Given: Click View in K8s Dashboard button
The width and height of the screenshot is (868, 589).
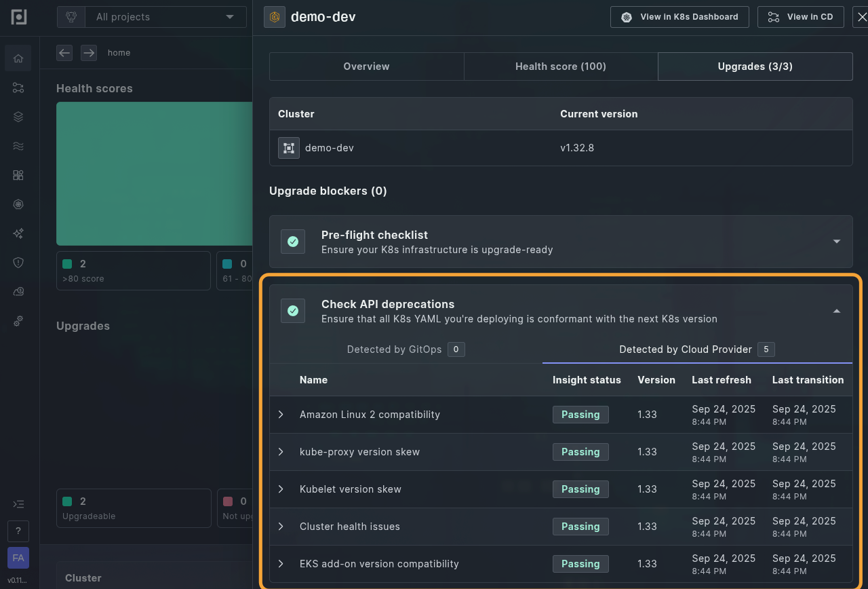Looking at the screenshot, I should [679, 17].
